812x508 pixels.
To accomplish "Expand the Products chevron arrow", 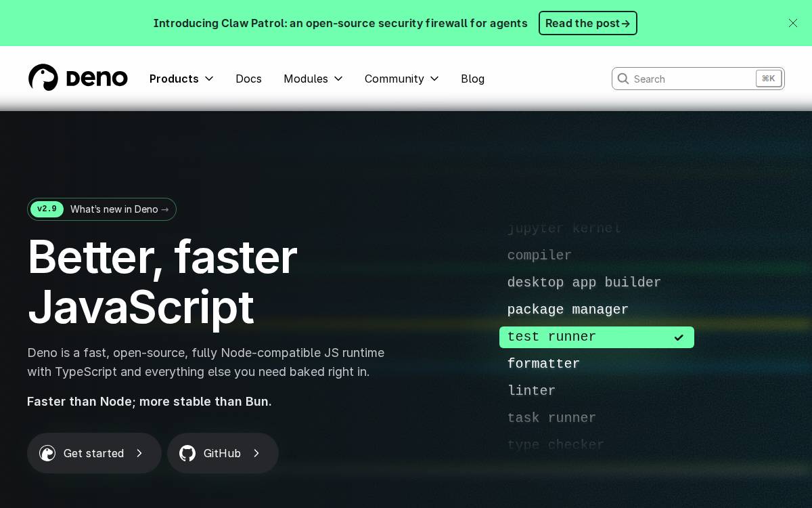I will click(209, 79).
